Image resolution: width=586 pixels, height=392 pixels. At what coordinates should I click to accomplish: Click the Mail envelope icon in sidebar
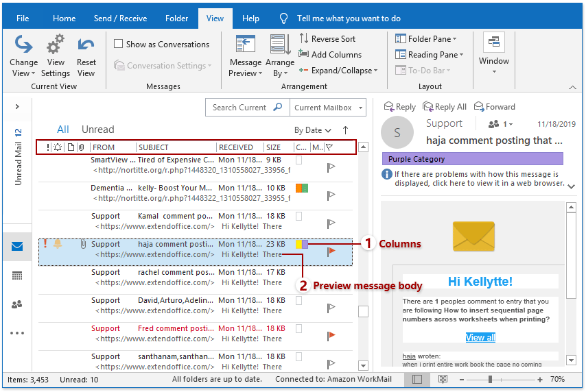pyautogui.click(x=17, y=247)
